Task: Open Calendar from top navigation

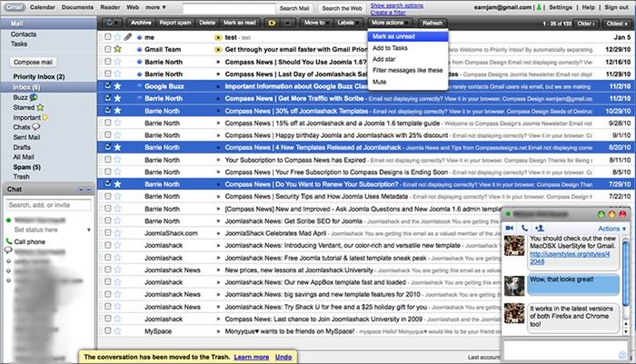Action: click(x=43, y=7)
